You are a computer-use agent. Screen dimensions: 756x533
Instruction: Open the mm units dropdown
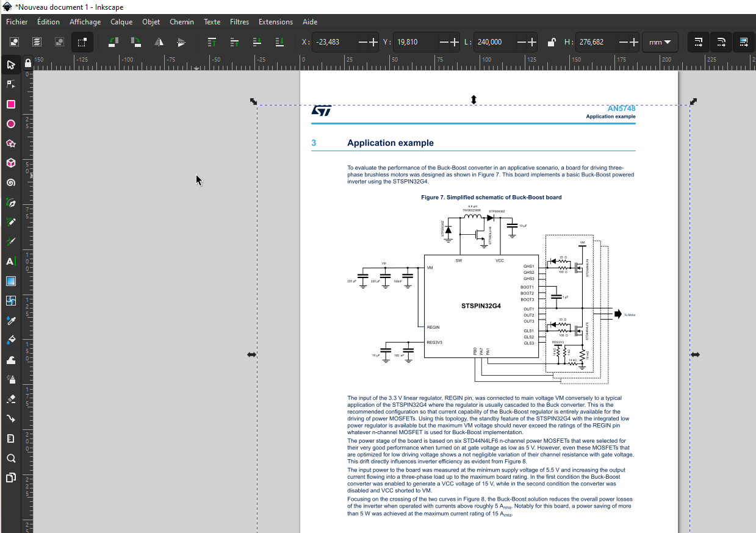point(660,42)
